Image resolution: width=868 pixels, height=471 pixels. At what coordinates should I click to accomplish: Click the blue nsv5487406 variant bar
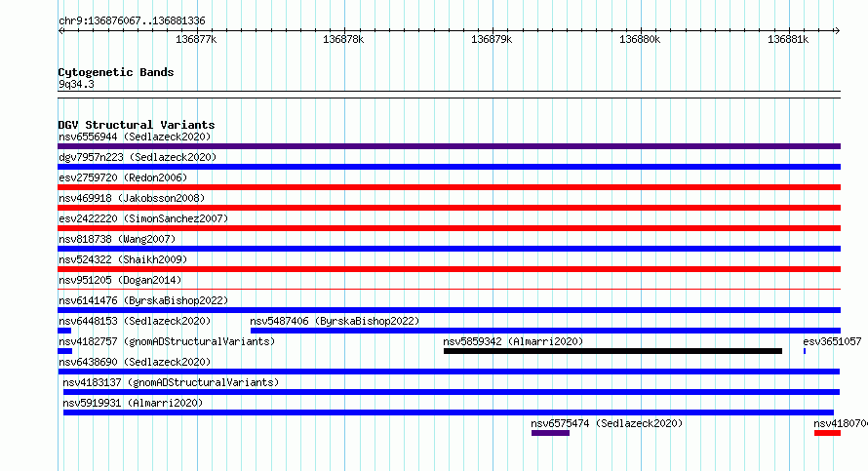tap(545, 331)
